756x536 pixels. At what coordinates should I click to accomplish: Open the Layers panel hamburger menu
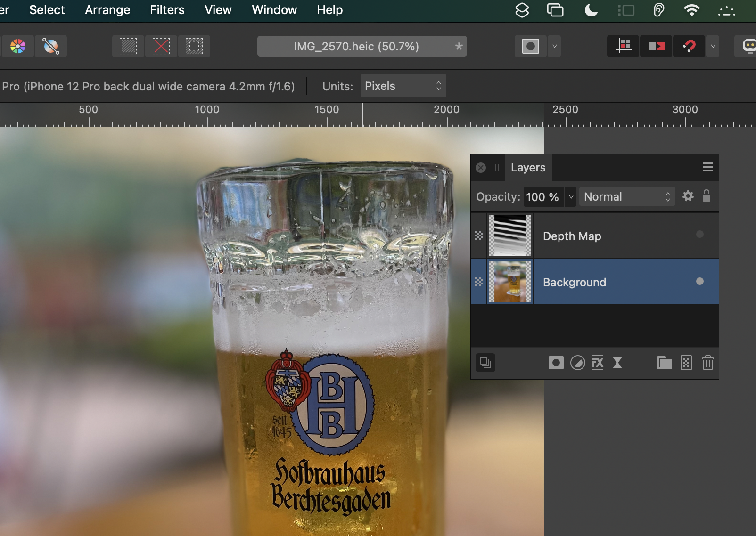tap(707, 167)
